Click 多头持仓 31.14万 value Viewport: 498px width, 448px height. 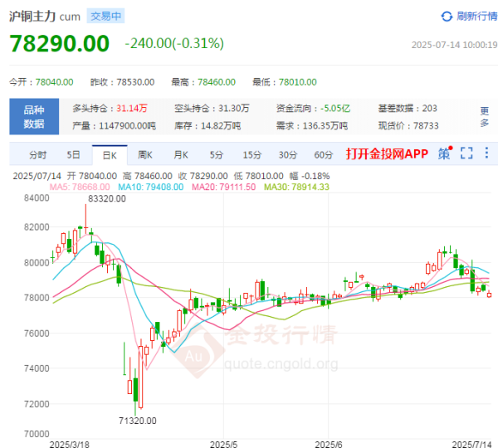[x=132, y=109]
